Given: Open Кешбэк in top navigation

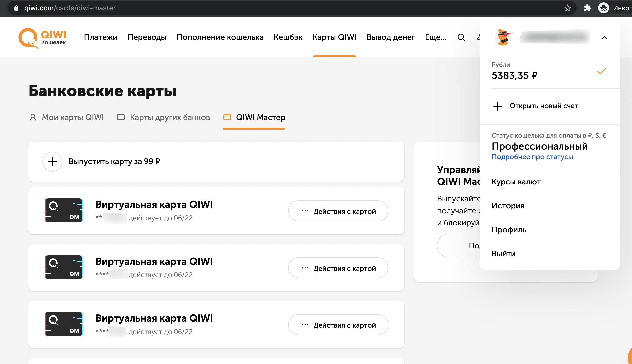Looking at the screenshot, I should coord(288,37).
